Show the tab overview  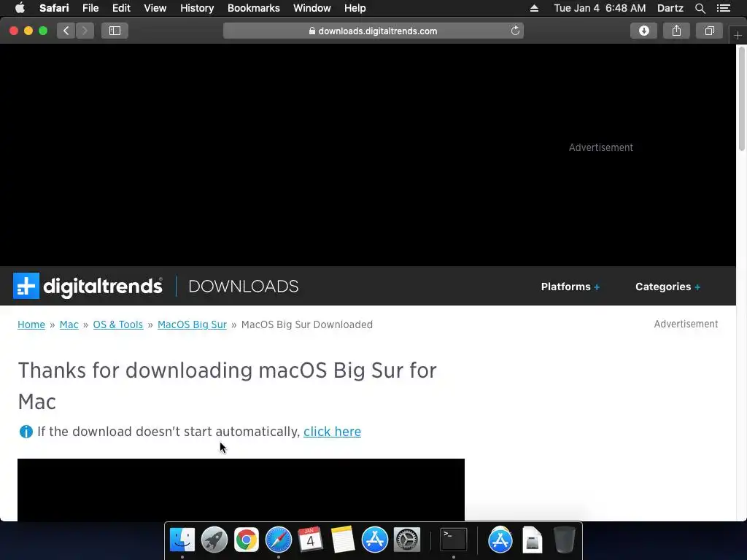point(709,31)
